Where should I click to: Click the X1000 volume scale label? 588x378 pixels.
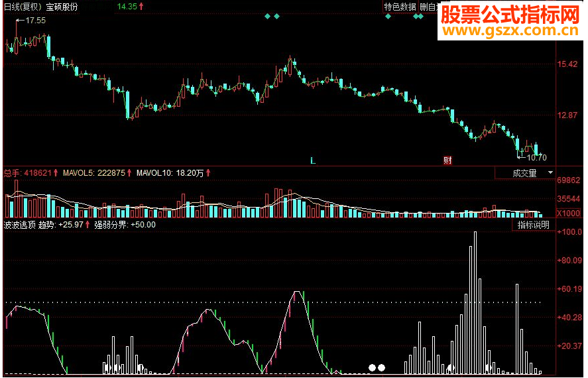point(568,214)
